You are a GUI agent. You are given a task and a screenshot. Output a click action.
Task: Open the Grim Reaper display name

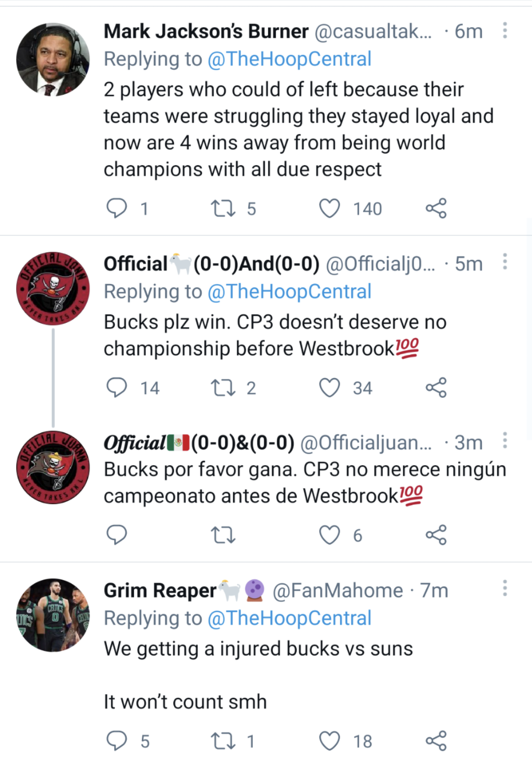pos(160,591)
